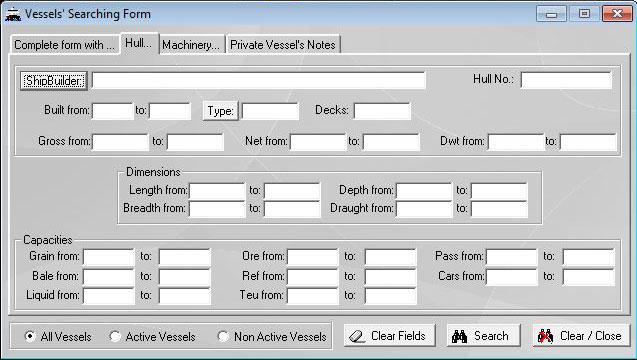Minimize the Vessels' Searching Form window
The width and height of the screenshot is (637, 360).
click(x=551, y=14)
